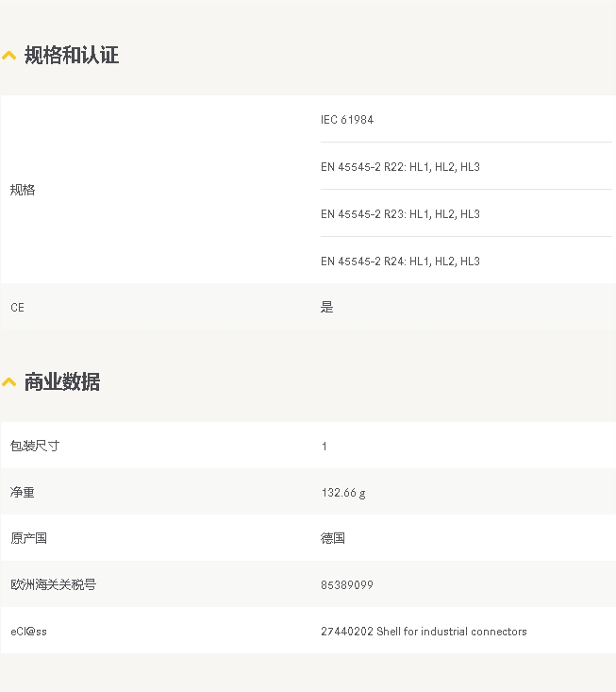The height and width of the screenshot is (692, 616).
Task: Click the net weight value 132.66 g
Action: (343, 493)
